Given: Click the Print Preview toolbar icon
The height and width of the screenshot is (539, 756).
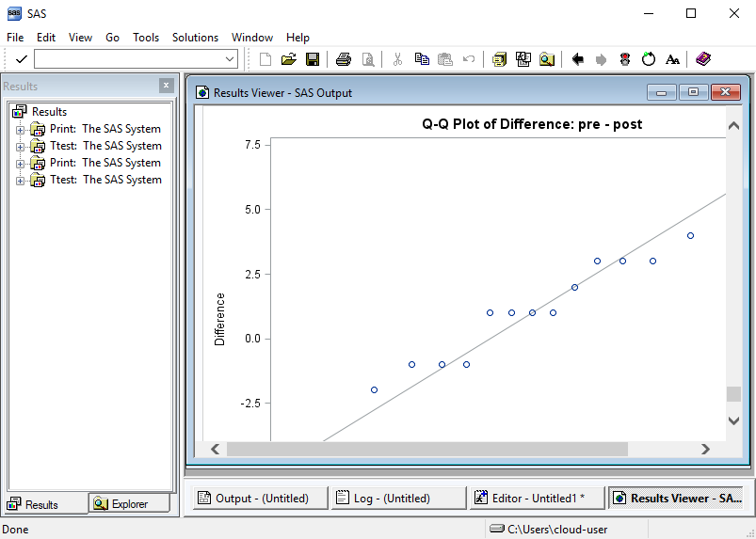Looking at the screenshot, I should pos(367,59).
